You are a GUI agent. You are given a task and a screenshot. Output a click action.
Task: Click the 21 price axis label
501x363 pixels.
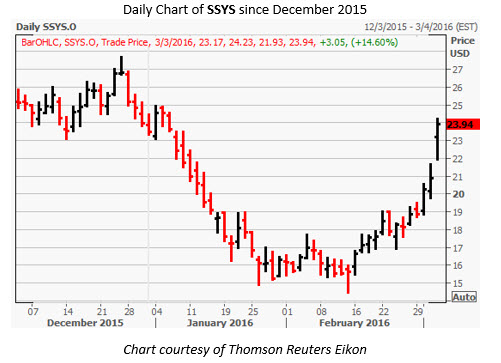(457, 177)
